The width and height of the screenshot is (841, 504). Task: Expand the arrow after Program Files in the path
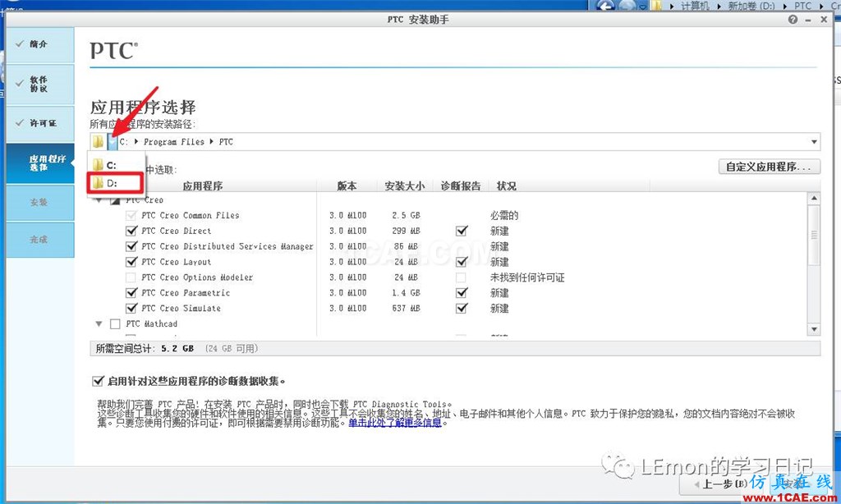211,142
